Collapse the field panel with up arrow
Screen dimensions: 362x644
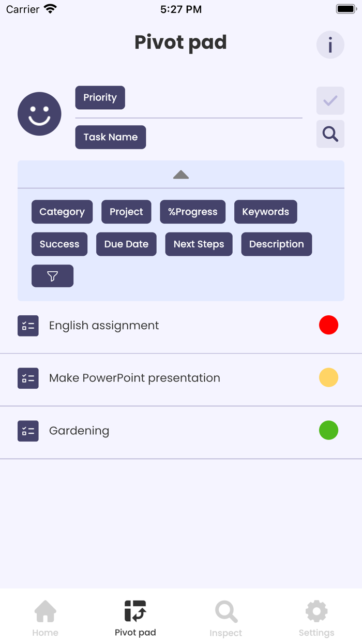tap(181, 174)
